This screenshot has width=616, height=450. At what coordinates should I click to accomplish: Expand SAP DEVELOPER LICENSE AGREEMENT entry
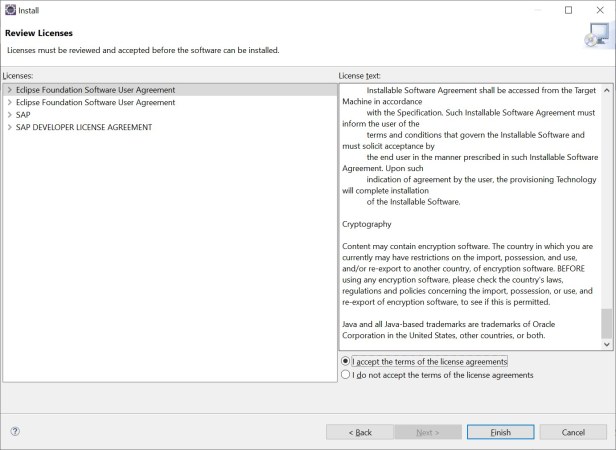point(9,127)
